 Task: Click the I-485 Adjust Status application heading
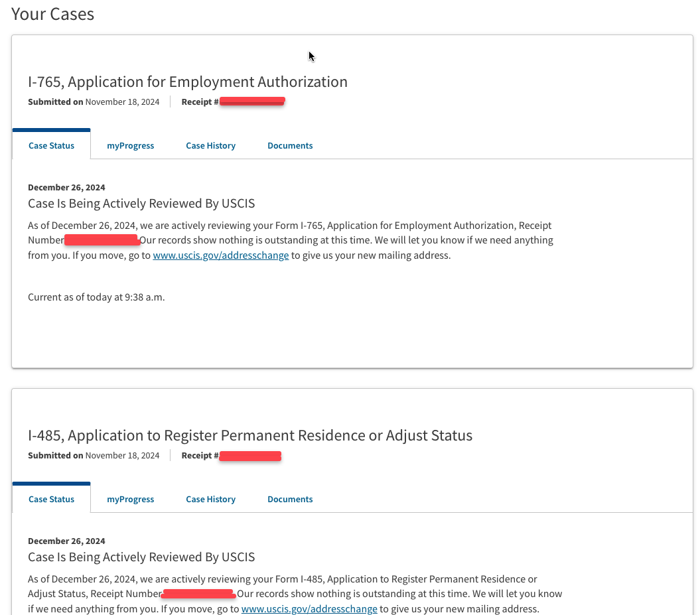coord(250,435)
